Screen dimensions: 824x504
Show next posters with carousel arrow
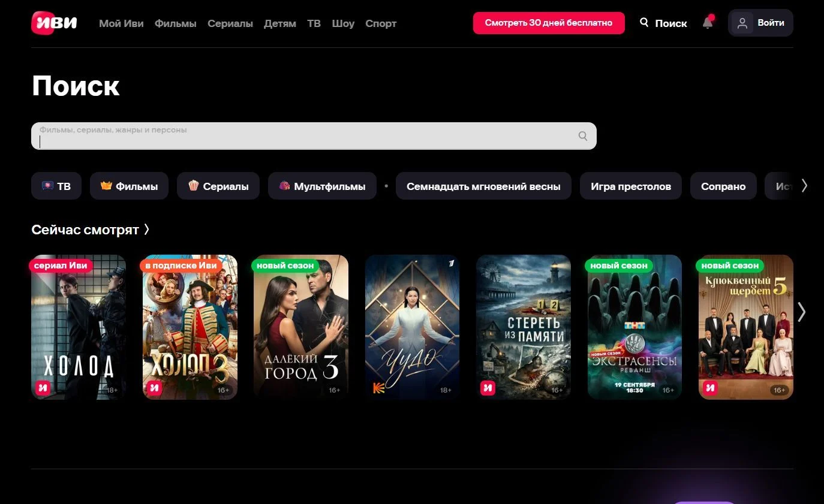[x=801, y=312]
